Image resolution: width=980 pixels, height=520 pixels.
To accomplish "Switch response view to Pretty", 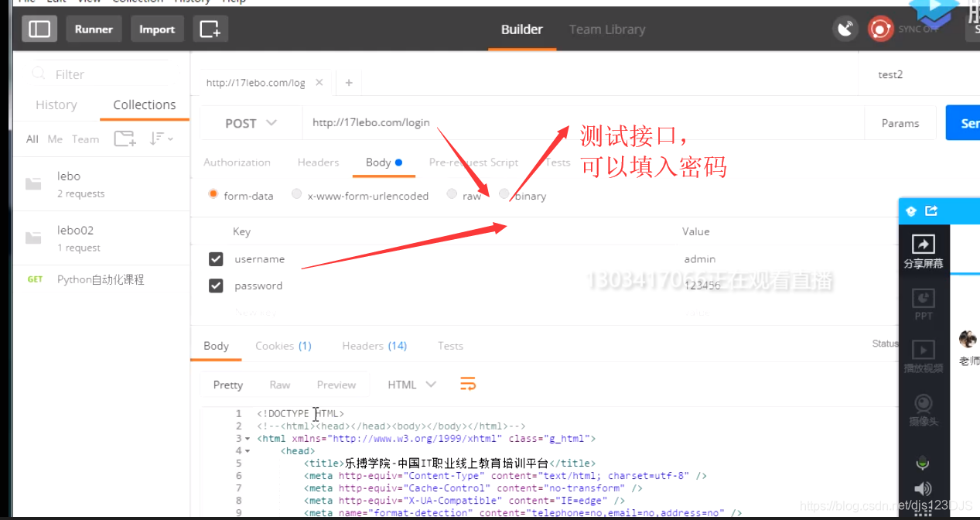I will pyautogui.click(x=228, y=385).
